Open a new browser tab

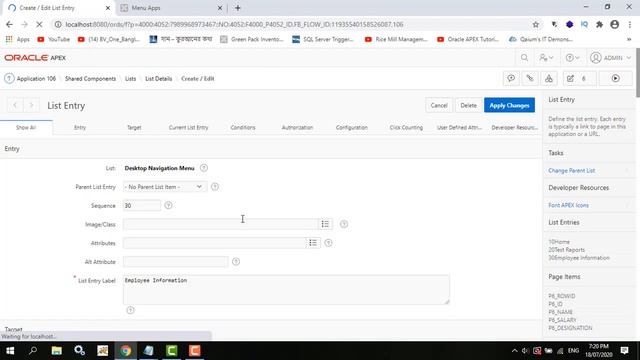click(238, 8)
